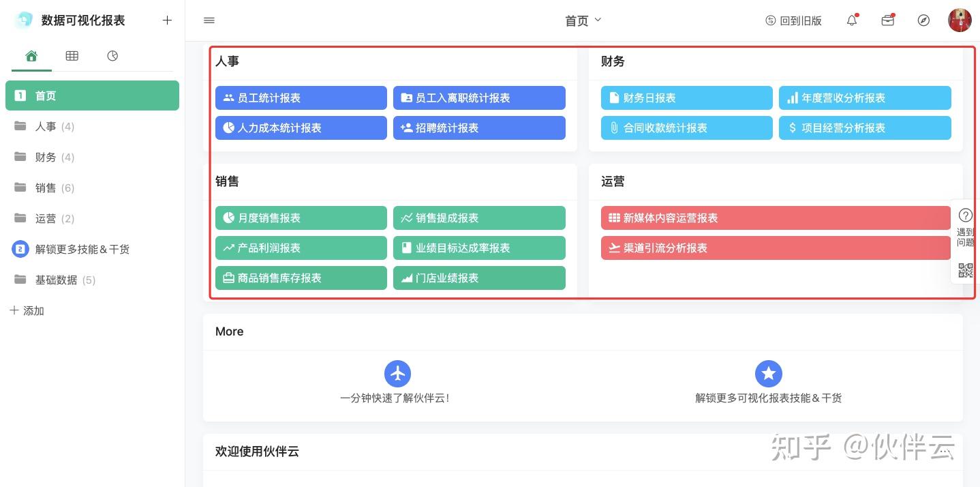The height and width of the screenshot is (487, 980).
Task: Click the user avatar in top right
Action: coord(960,20)
